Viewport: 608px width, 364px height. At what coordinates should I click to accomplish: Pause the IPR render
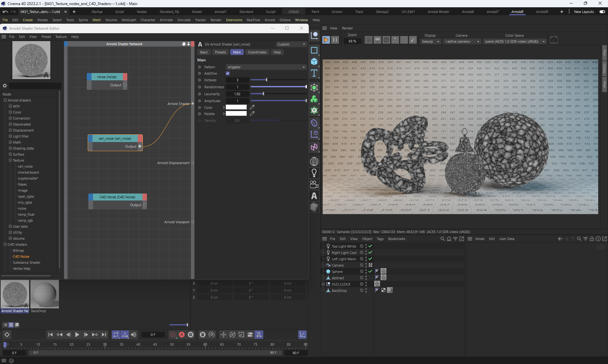coord(335,40)
